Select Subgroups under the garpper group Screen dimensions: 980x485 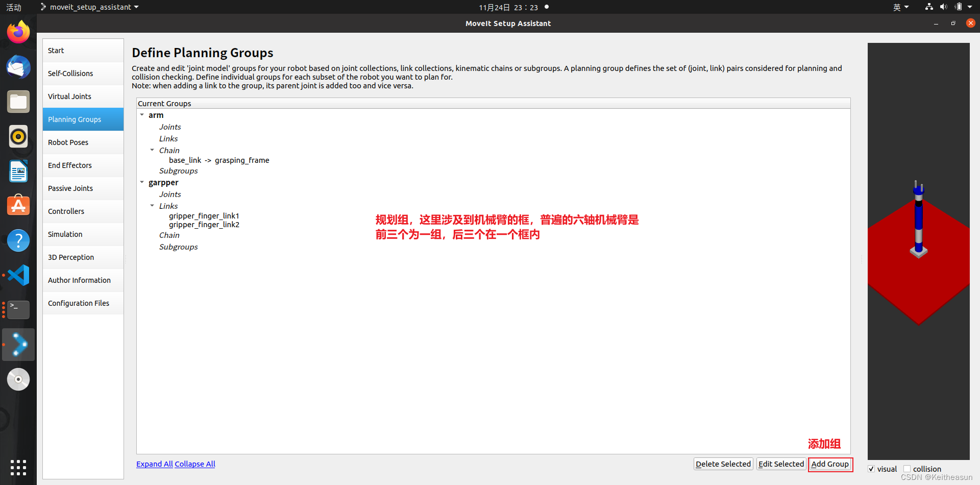click(x=178, y=247)
